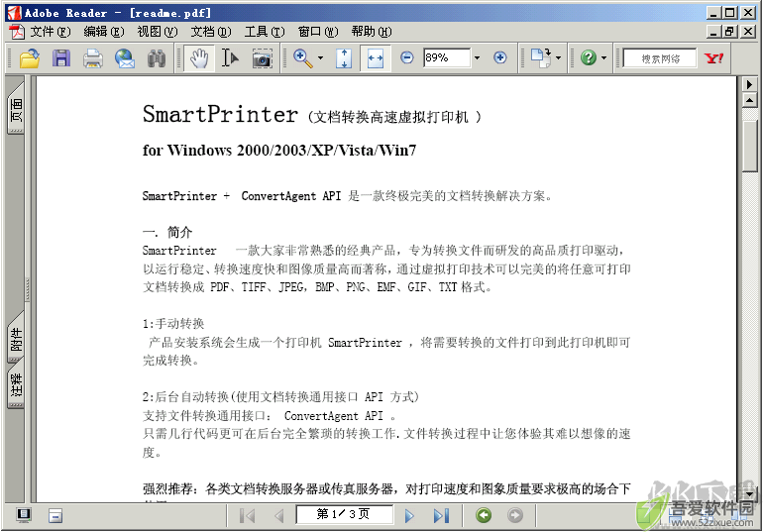This screenshot has height=532, width=763.
Task: Click the 89% zoom level field
Action: point(446,57)
